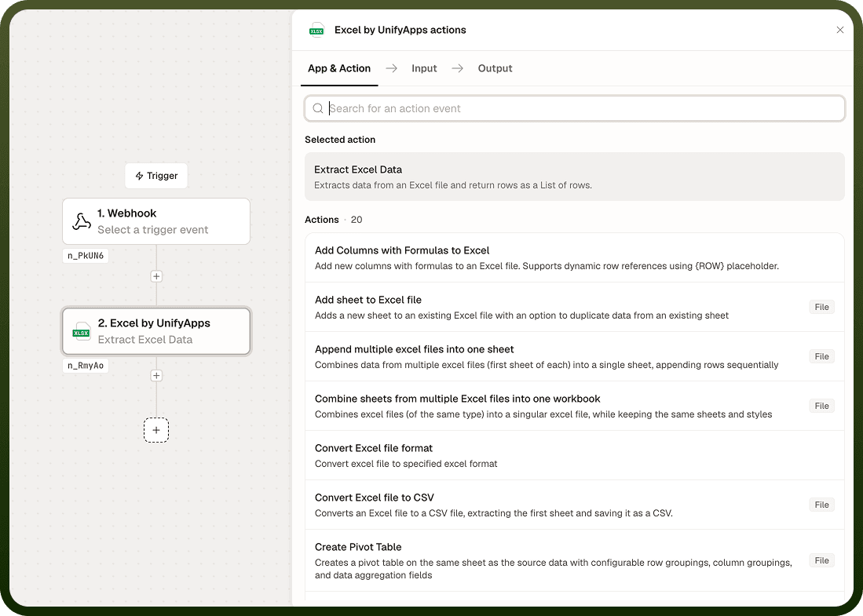Choose Create Pivot Table action
This screenshot has width=863, height=616.
575,560
